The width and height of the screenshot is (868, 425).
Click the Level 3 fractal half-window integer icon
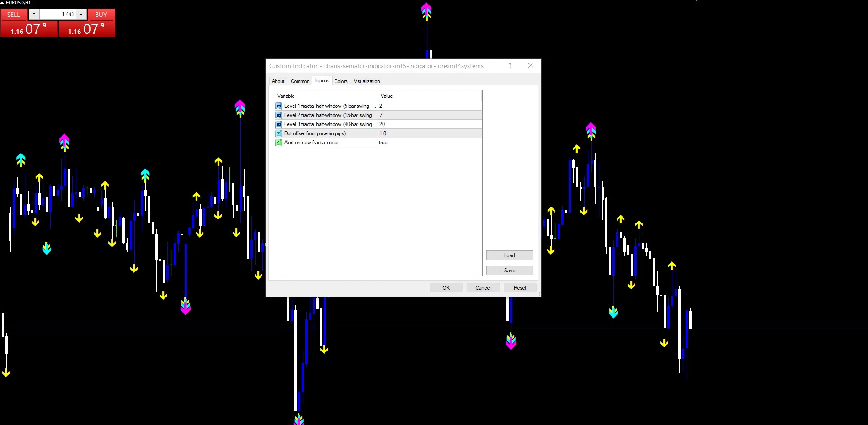(279, 124)
